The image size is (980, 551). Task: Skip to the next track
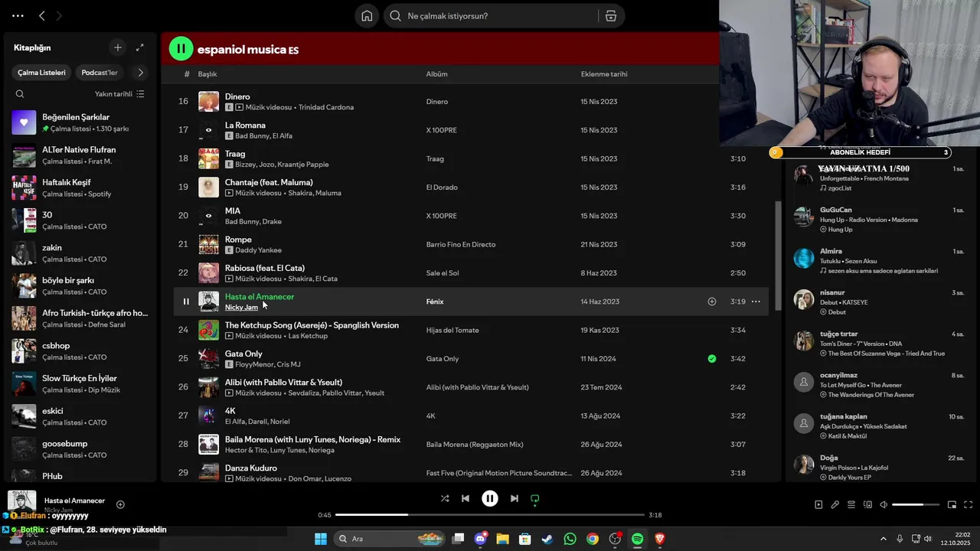[x=514, y=498]
